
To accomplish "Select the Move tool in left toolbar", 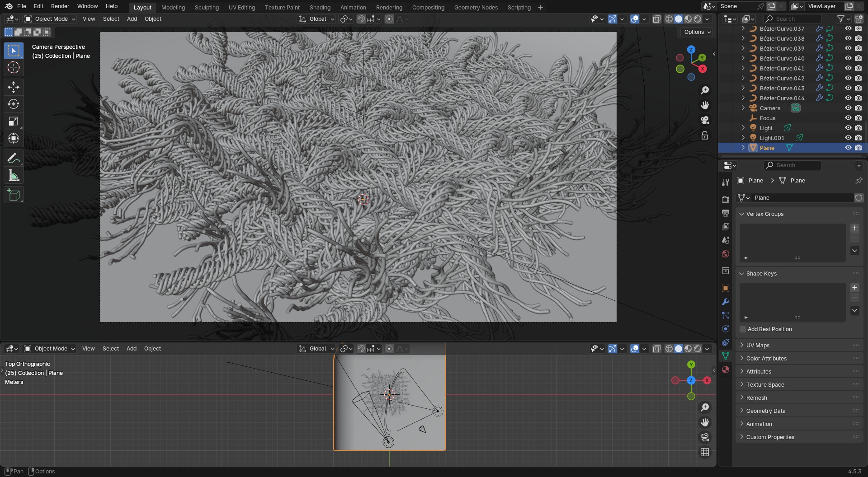I will tap(14, 87).
